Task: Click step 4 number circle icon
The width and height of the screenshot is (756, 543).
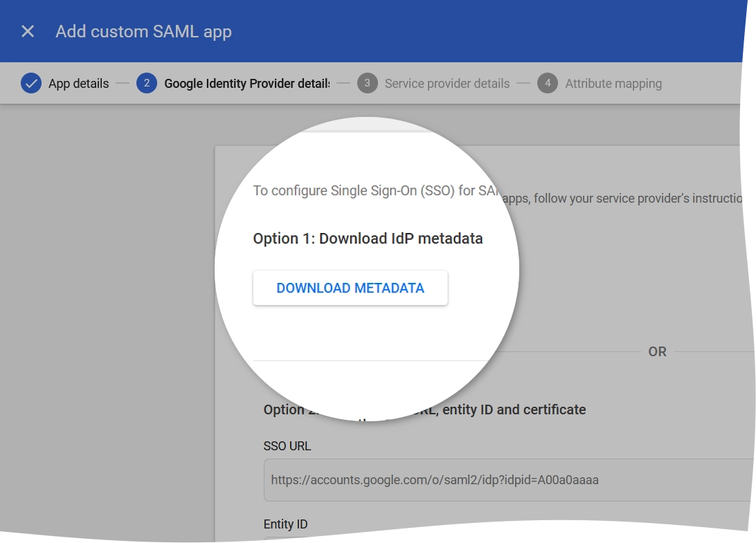Action: click(x=548, y=84)
